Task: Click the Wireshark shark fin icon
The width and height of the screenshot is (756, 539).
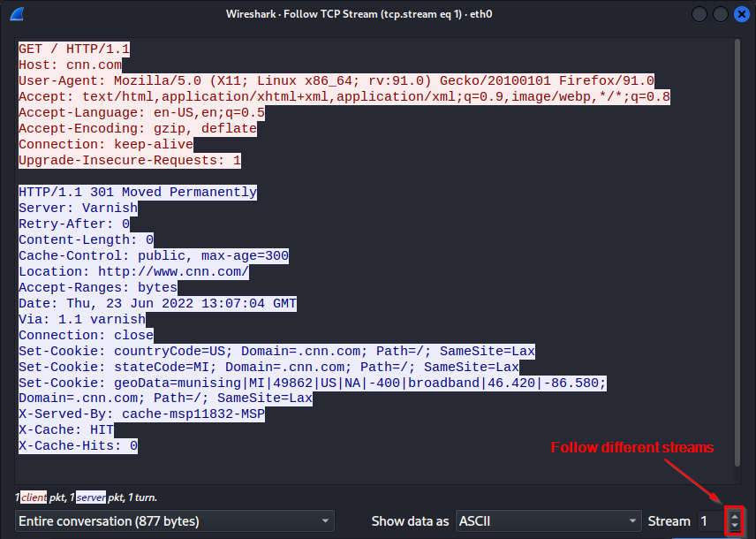Action: tap(16, 14)
